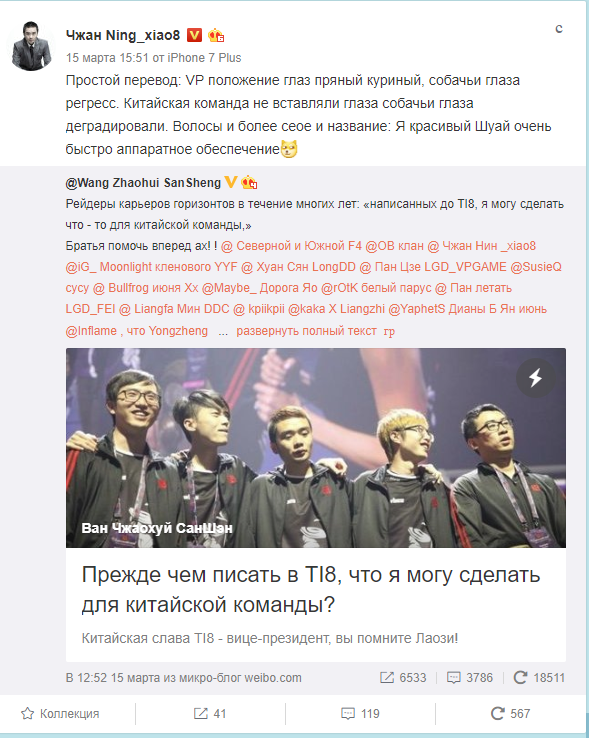The width and height of the screenshot is (589, 738).
Task: Share the post with the 41 forward icon
Action: (x=210, y=714)
